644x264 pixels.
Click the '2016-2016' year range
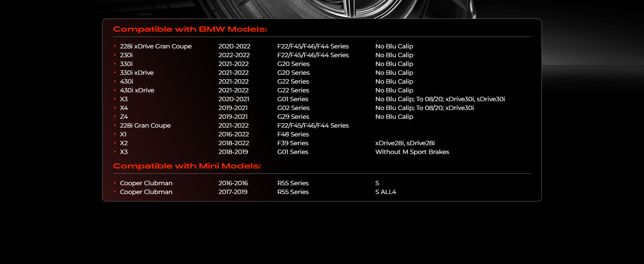point(233,183)
